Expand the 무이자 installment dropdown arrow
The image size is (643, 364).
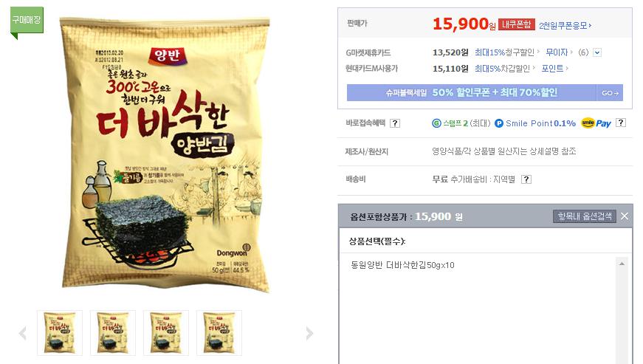click(x=597, y=52)
